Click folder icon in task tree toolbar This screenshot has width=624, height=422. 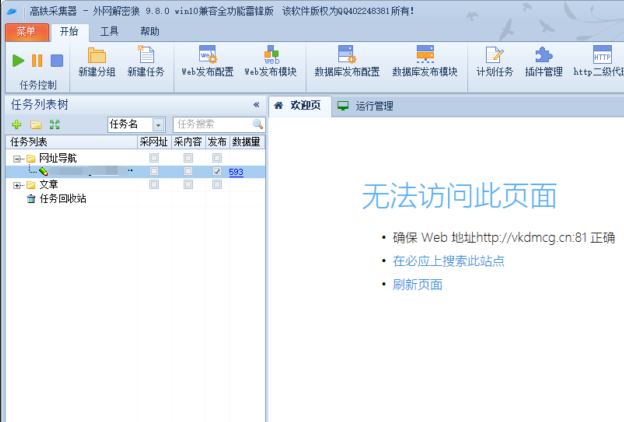pos(36,125)
